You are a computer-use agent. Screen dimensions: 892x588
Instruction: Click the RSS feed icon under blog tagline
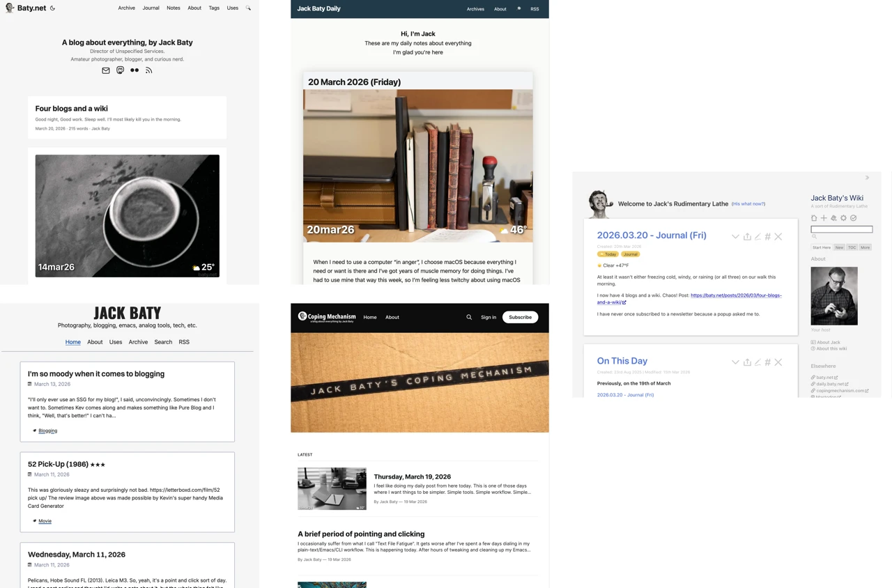[x=148, y=70]
